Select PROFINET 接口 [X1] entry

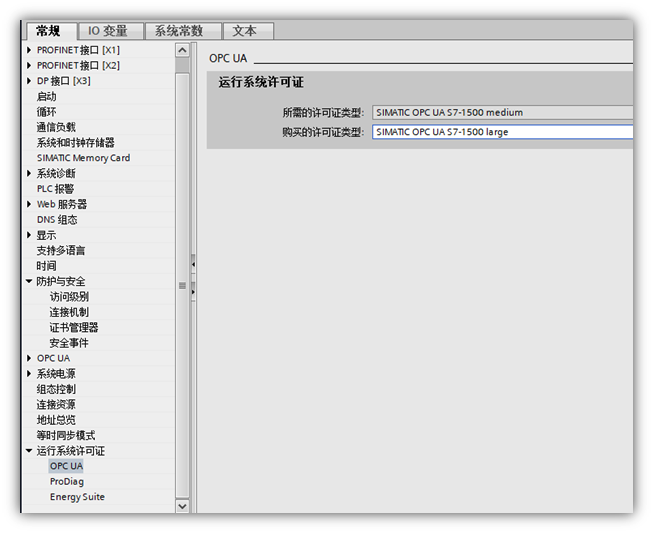[78, 50]
